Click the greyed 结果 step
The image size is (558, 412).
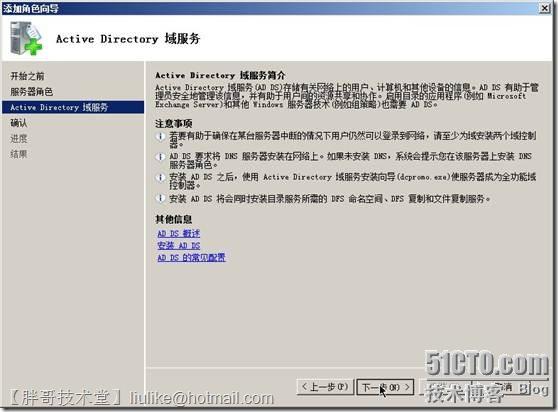tap(19, 154)
